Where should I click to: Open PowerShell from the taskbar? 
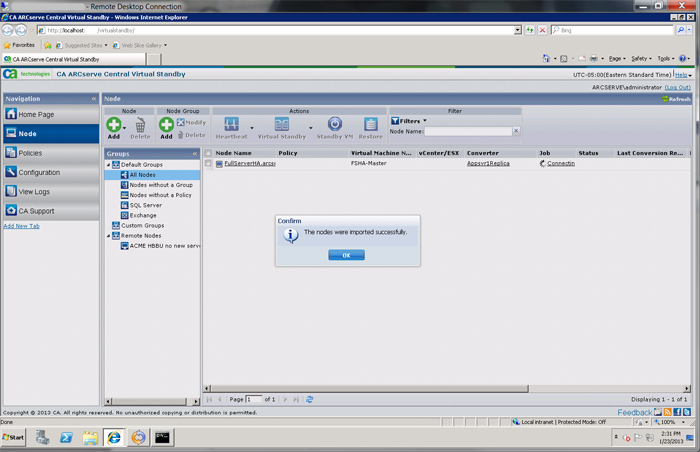(66, 438)
